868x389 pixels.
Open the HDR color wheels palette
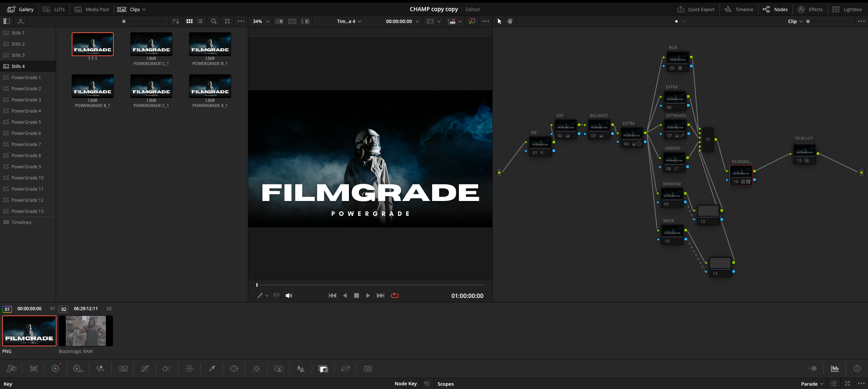point(78,369)
